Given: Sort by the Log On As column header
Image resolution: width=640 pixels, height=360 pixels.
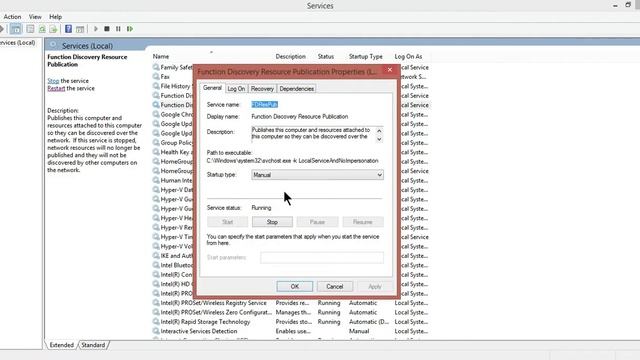Looking at the screenshot, I should [x=408, y=56].
